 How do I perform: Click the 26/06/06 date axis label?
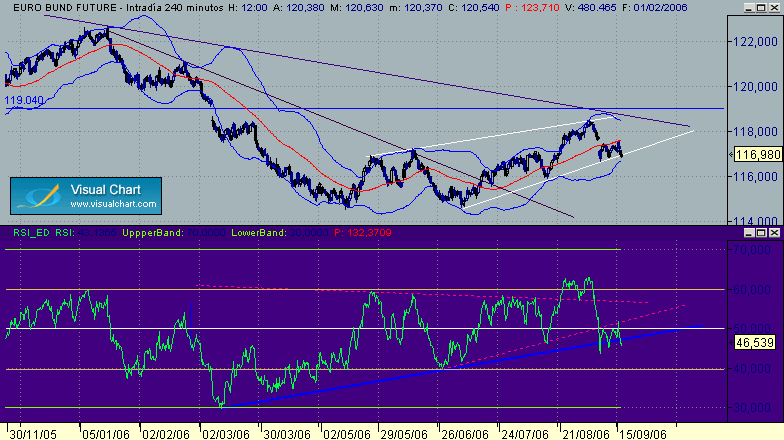pyautogui.click(x=464, y=434)
